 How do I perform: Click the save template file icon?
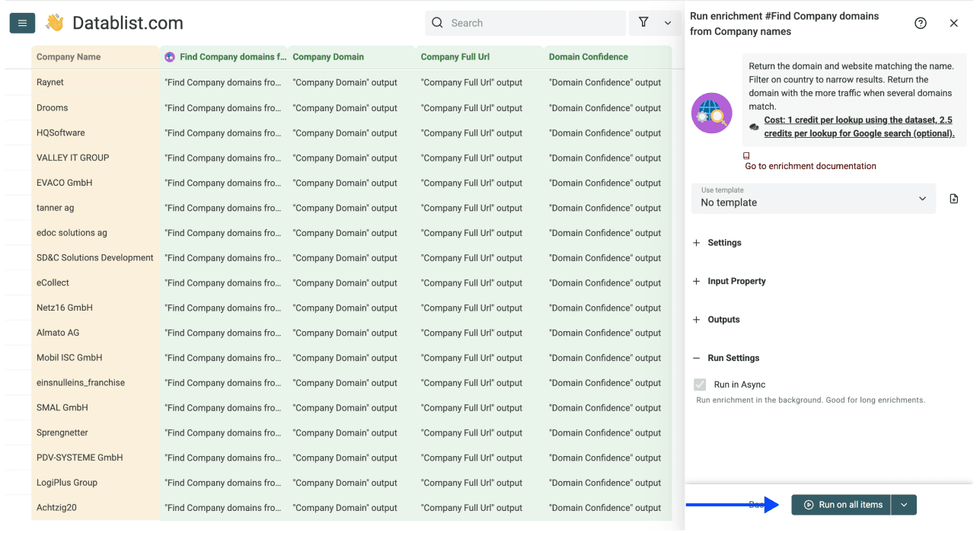click(954, 199)
